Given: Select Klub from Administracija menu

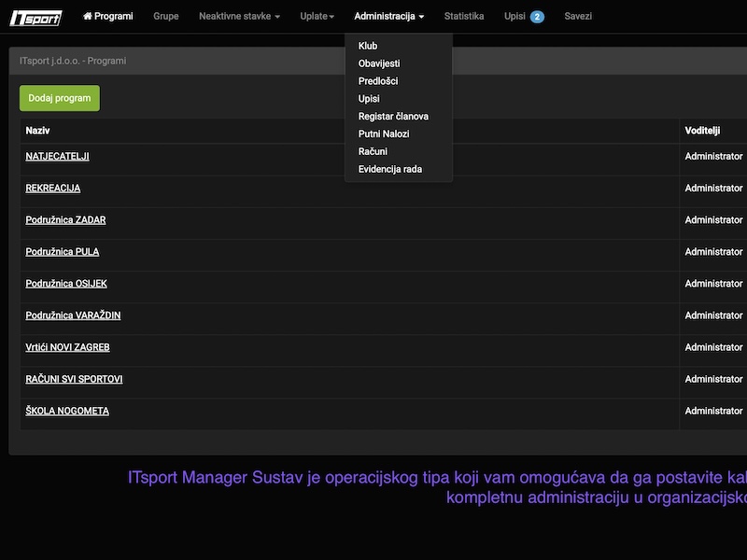Looking at the screenshot, I should tap(368, 46).
